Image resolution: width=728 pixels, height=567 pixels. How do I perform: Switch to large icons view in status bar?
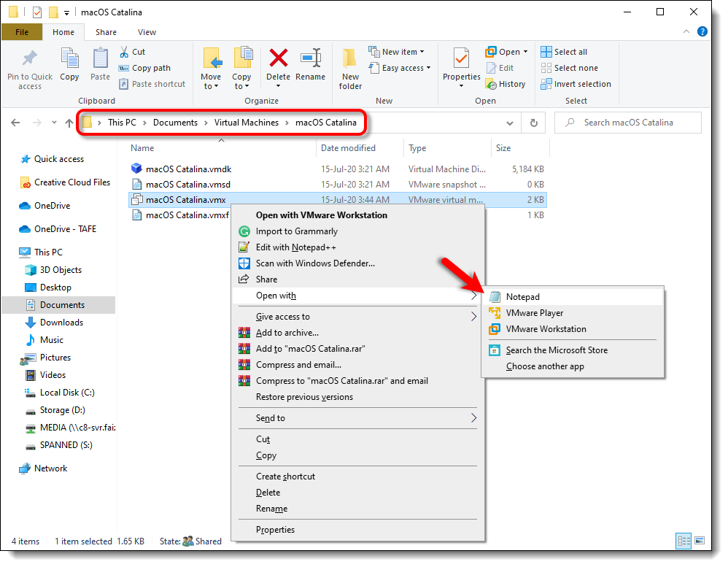[700, 541]
